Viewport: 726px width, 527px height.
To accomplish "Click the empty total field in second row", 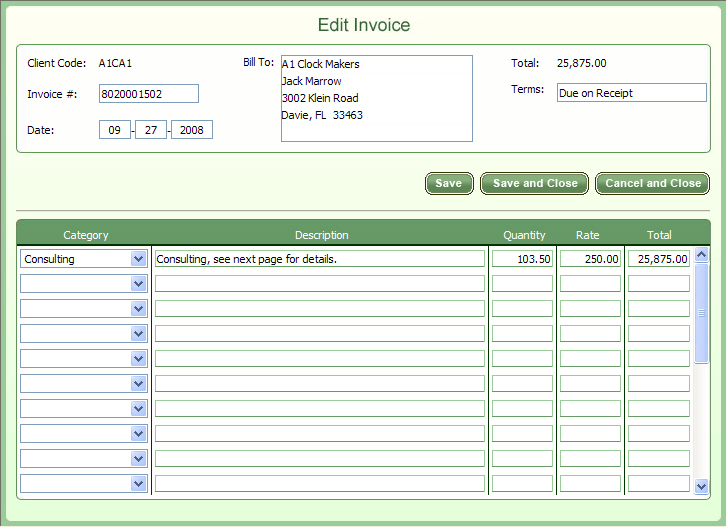I will (x=659, y=284).
